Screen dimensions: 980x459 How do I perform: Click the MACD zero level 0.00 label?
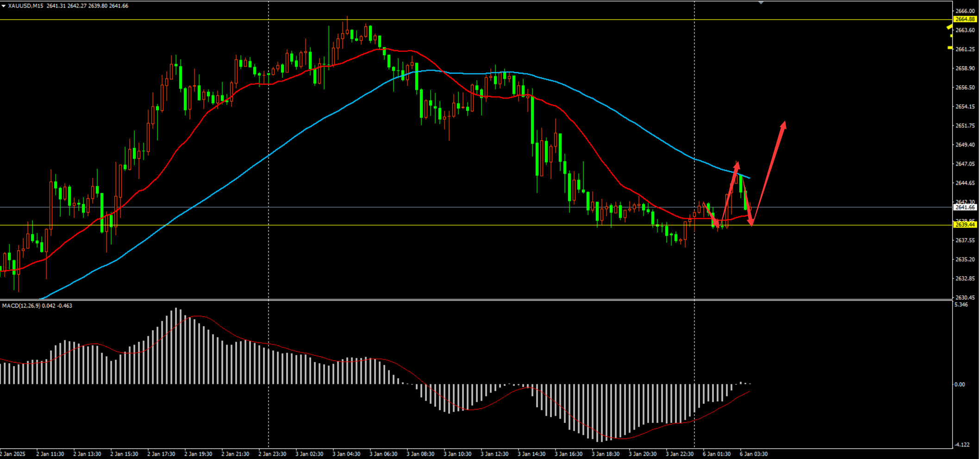960,384
